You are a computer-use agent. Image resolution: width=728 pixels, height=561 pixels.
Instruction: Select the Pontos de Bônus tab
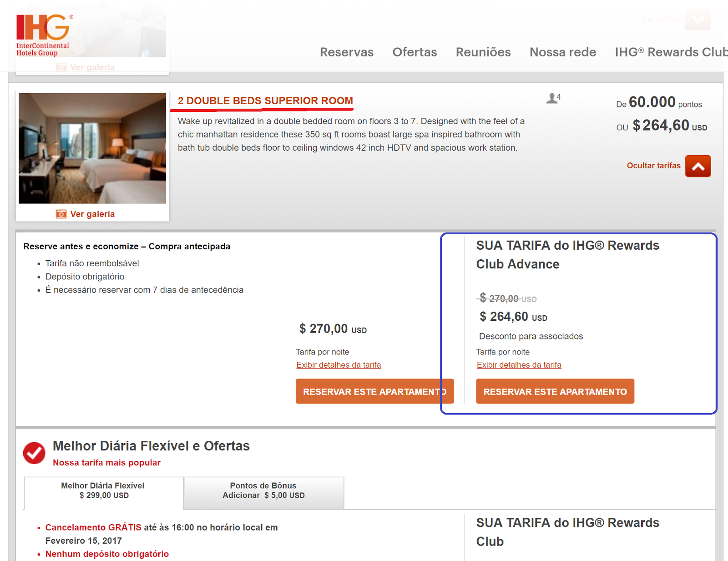264,493
